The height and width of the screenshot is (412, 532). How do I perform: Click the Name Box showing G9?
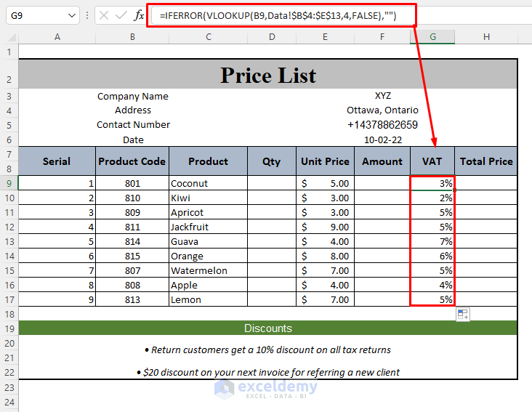pyautogui.click(x=43, y=15)
